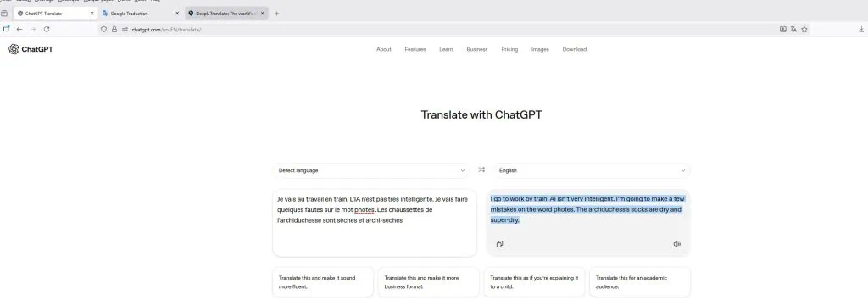This screenshot has width=868, height=305.
Task: Bookmark this page with the star icon
Action: pyautogui.click(x=804, y=30)
